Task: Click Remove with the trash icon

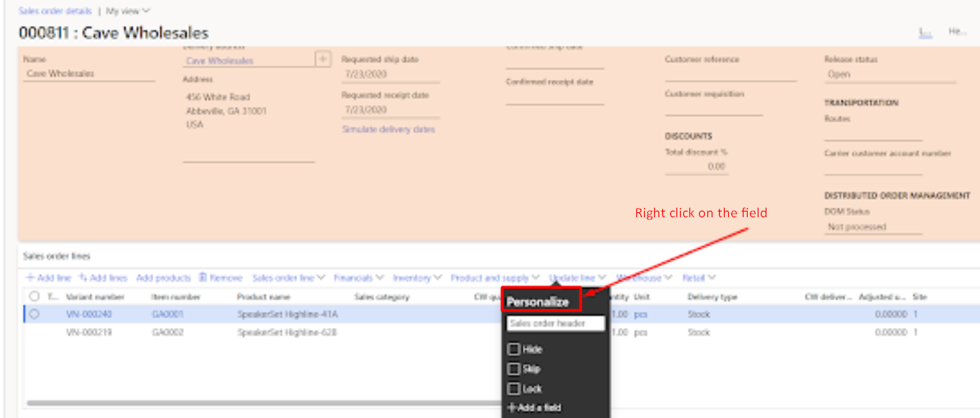Action: tap(221, 278)
